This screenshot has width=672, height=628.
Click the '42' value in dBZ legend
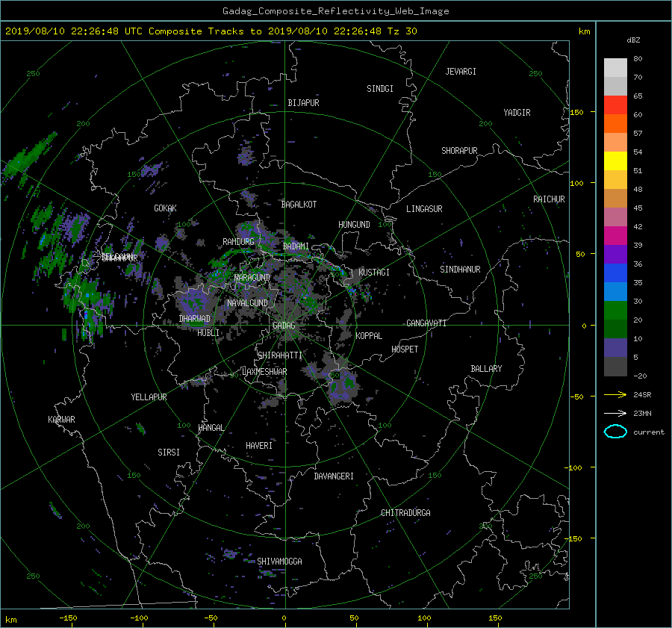(x=638, y=227)
